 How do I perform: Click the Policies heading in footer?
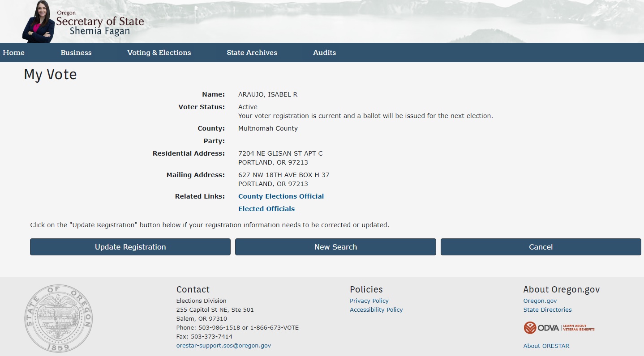(366, 289)
